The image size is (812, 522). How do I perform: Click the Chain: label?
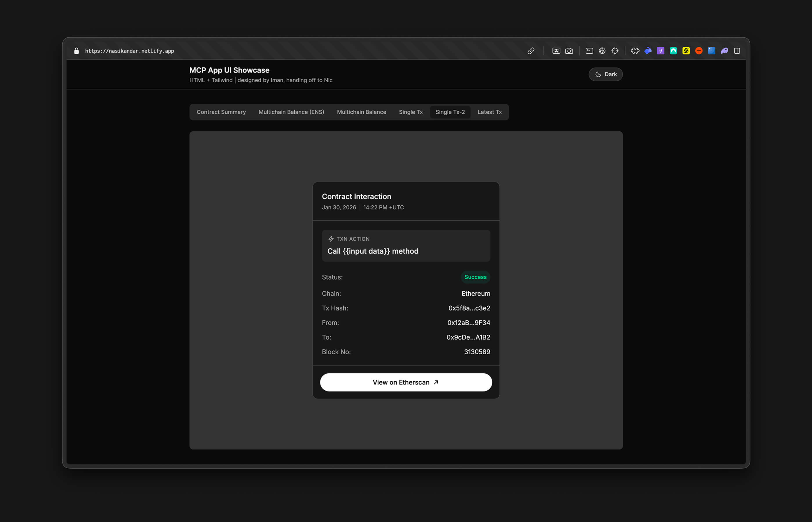click(x=331, y=293)
